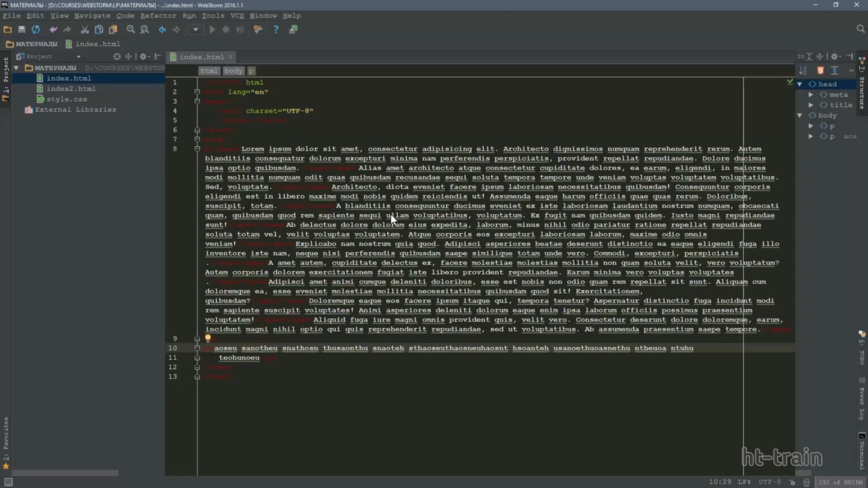Image resolution: width=868 pixels, height=488 pixels.
Task: Expand the meta node in Structure tree
Action: pyautogui.click(x=811, y=95)
